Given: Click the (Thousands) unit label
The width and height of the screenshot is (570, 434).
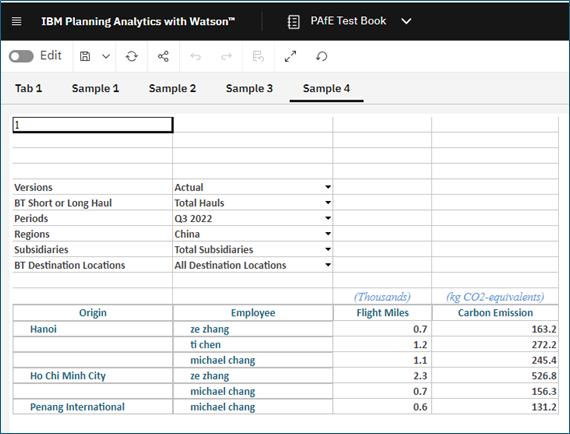Looking at the screenshot, I should [382, 297].
